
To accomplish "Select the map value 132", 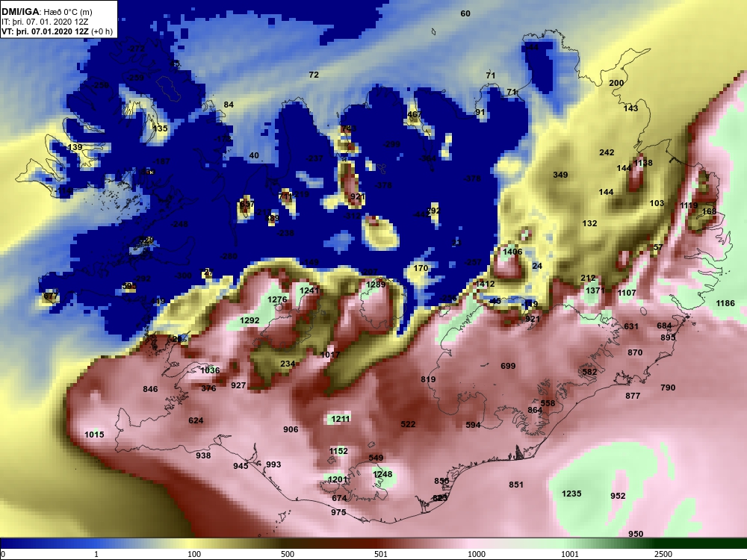I will pyautogui.click(x=590, y=223).
